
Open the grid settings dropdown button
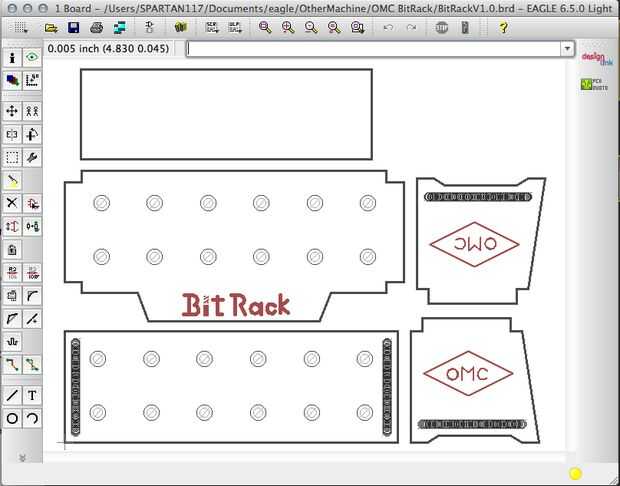(x=20, y=27)
